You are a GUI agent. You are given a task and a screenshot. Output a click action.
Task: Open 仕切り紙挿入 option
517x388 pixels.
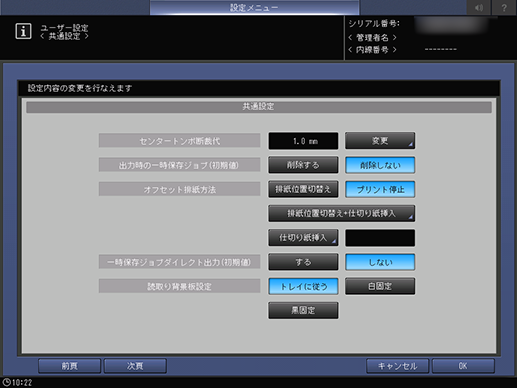pyautogui.click(x=303, y=238)
